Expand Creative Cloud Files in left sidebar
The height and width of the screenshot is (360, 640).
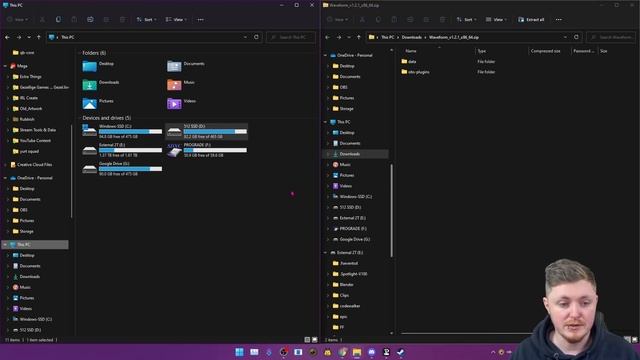point(5,164)
